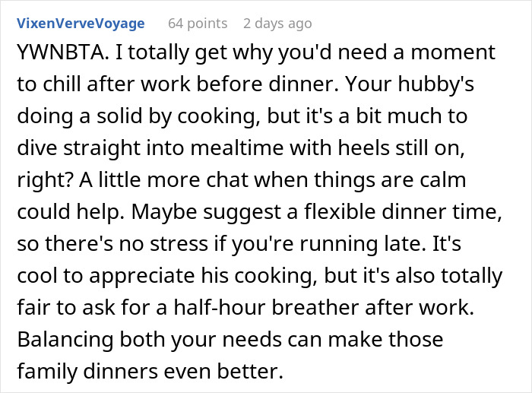Click the words 'appreciate his cooking'
The image size is (532, 393).
point(200,276)
